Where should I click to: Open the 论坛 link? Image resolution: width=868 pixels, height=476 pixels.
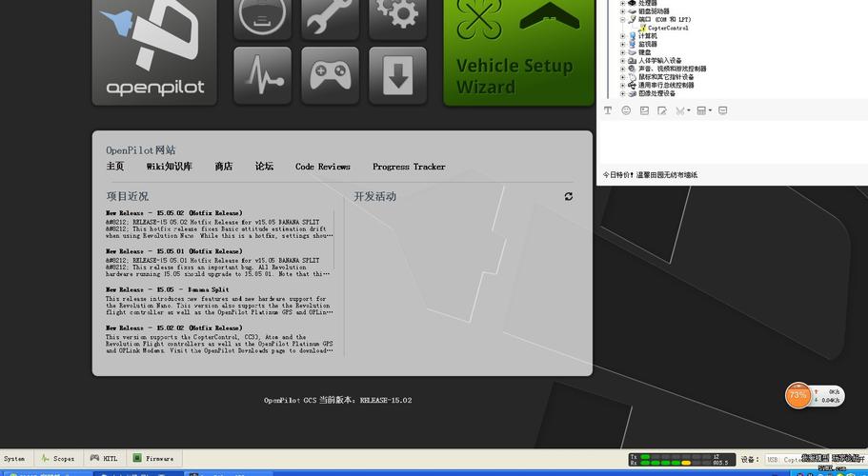(x=264, y=167)
